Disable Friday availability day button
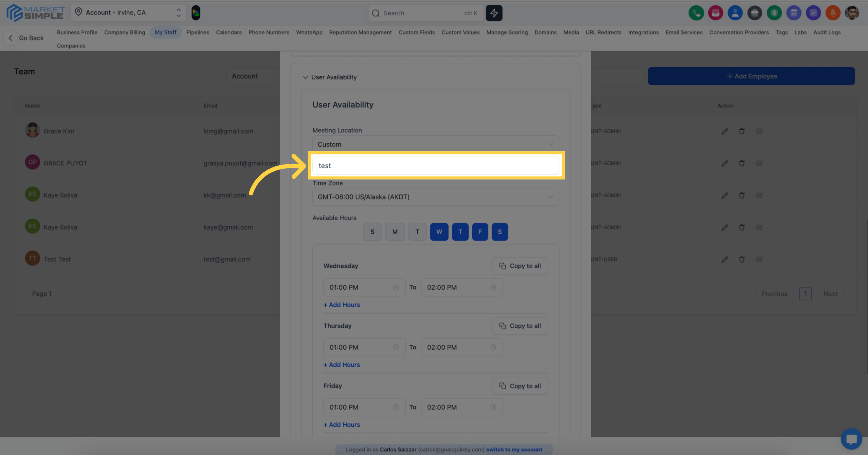The height and width of the screenshot is (455, 868). (x=480, y=232)
